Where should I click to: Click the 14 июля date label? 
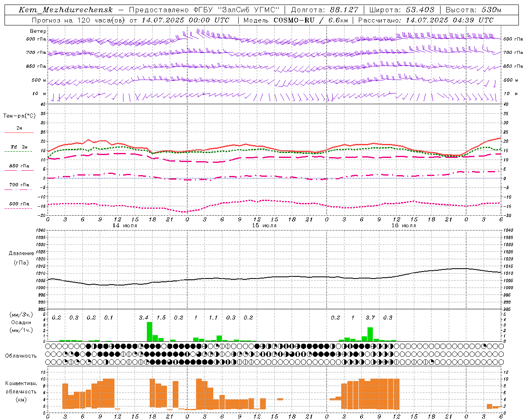click(125, 226)
